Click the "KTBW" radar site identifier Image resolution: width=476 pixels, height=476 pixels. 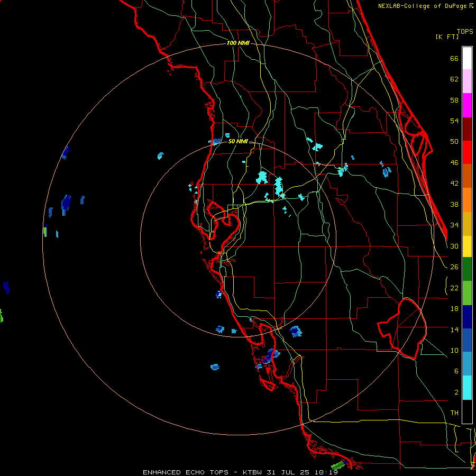252,472
